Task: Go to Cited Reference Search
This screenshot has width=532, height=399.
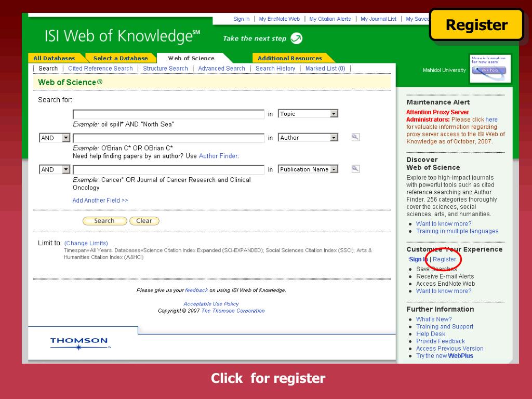Action: pos(100,68)
